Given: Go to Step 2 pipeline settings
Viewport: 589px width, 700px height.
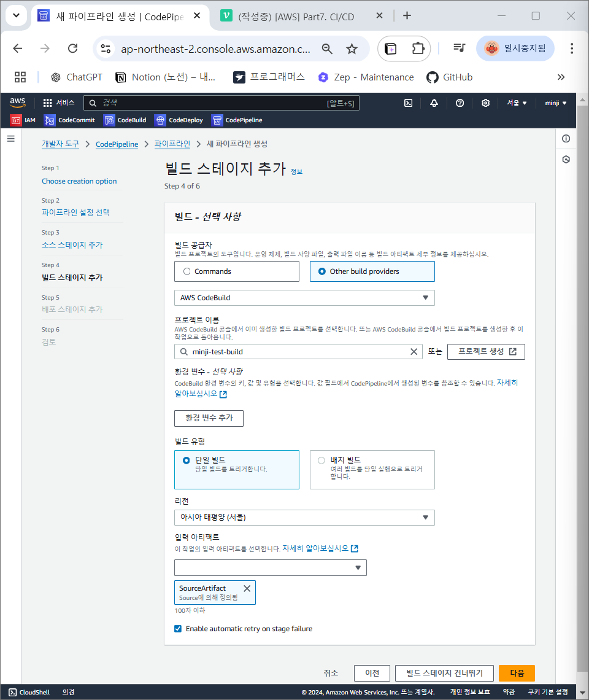Looking at the screenshot, I should point(76,213).
